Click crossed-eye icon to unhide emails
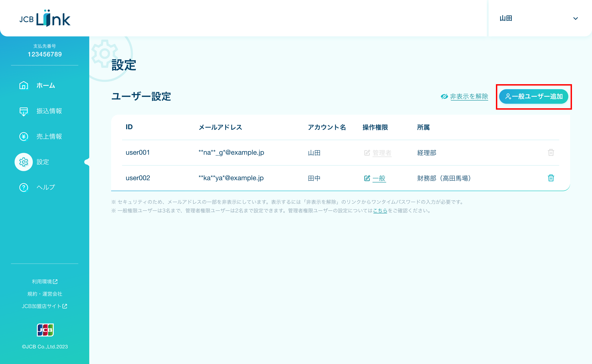The width and height of the screenshot is (592, 364). pos(444,97)
